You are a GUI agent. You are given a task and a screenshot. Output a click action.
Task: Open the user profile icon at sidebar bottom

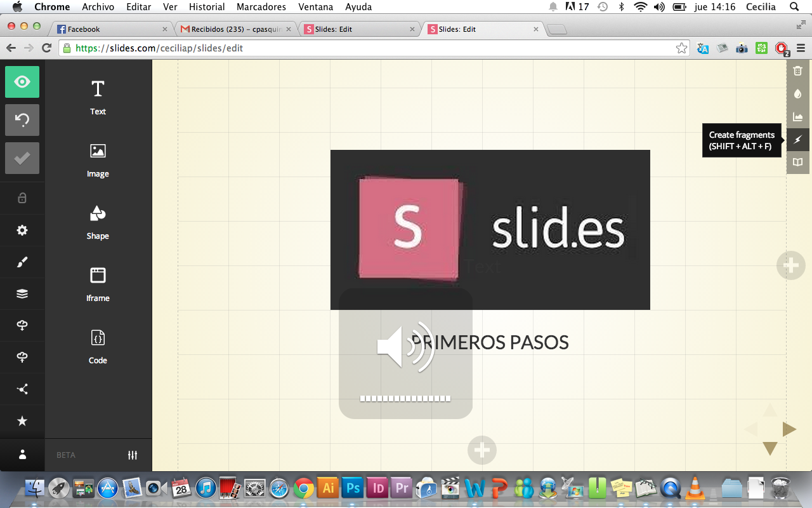[22, 455]
